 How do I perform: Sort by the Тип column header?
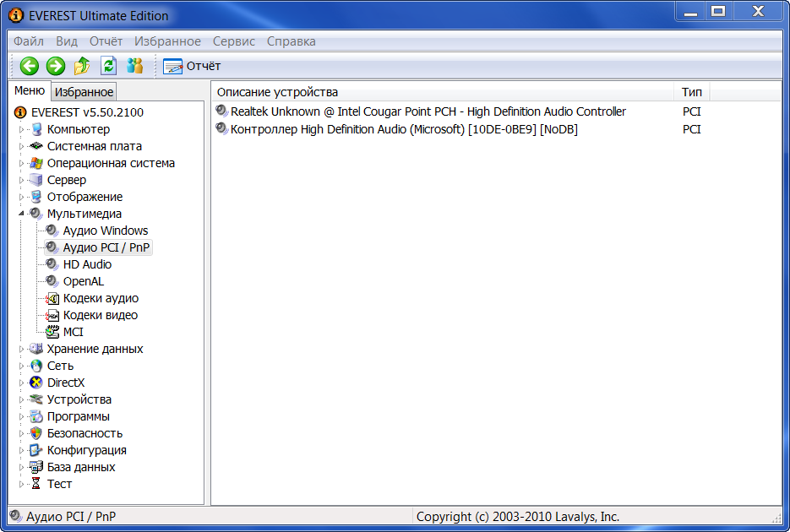692,92
